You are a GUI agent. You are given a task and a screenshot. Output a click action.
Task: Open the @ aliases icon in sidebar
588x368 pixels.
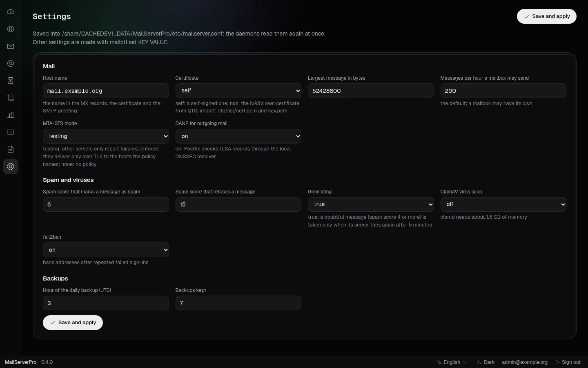pyautogui.click(x=11, y=63)
